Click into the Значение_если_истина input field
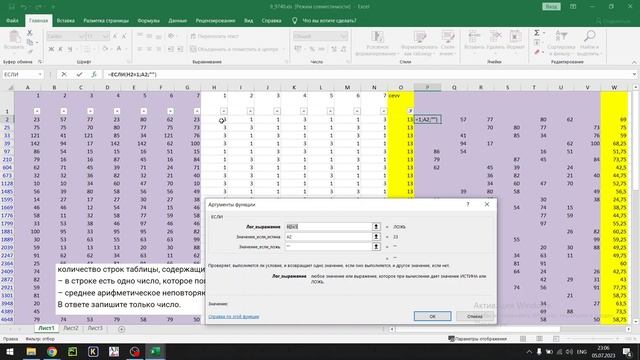Image resolution: width=640 pixels, height=360 pixels. point(328,237)
